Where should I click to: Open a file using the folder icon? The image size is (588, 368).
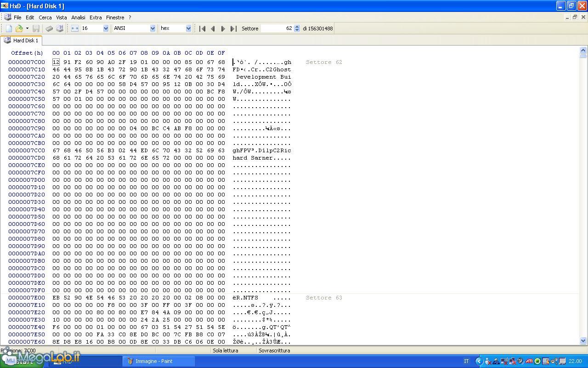point(19,29)
